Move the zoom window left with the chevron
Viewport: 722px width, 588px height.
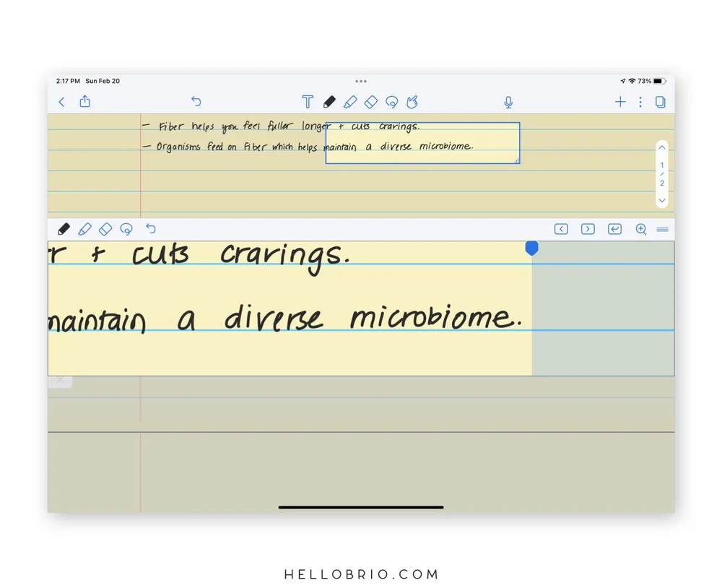click(x=561, y=229)
